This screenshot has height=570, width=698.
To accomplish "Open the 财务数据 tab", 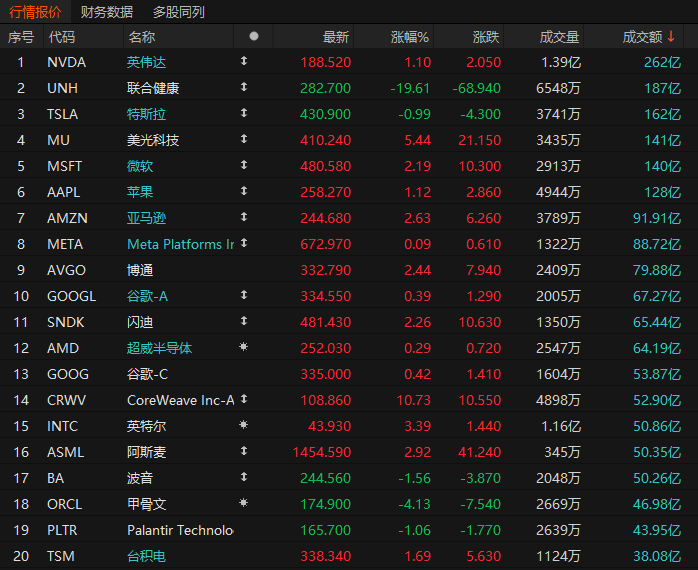I will pos(107,12).
